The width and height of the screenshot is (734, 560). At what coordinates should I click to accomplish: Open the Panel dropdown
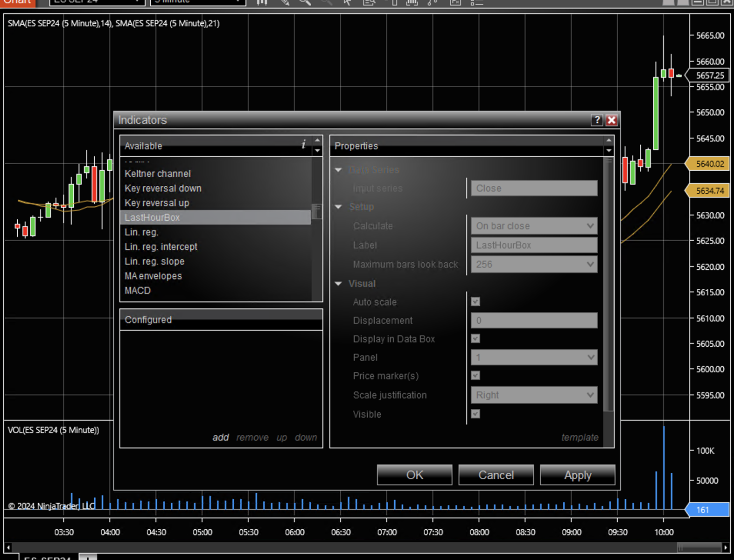534,357
